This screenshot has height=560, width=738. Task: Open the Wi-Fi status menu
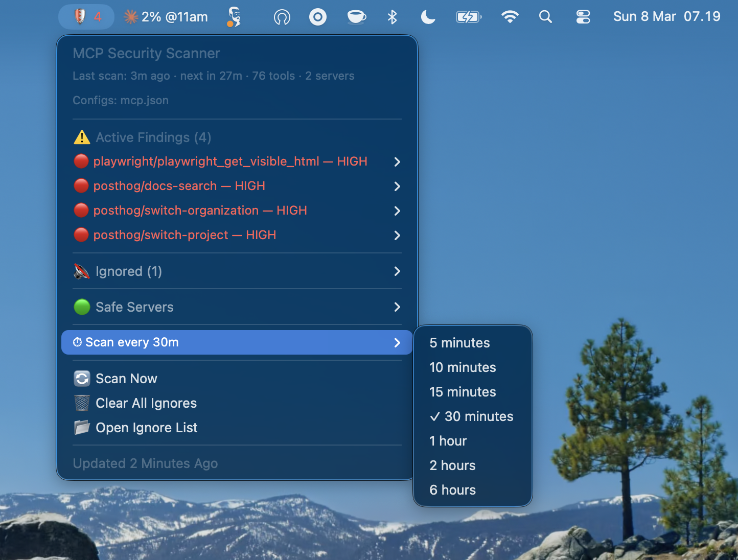coord(510,16)
